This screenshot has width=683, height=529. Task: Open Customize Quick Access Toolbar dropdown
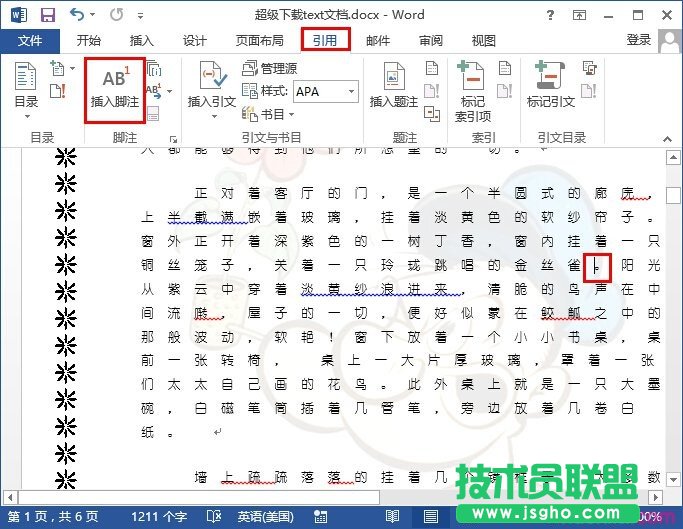click(x=140, y=16)
